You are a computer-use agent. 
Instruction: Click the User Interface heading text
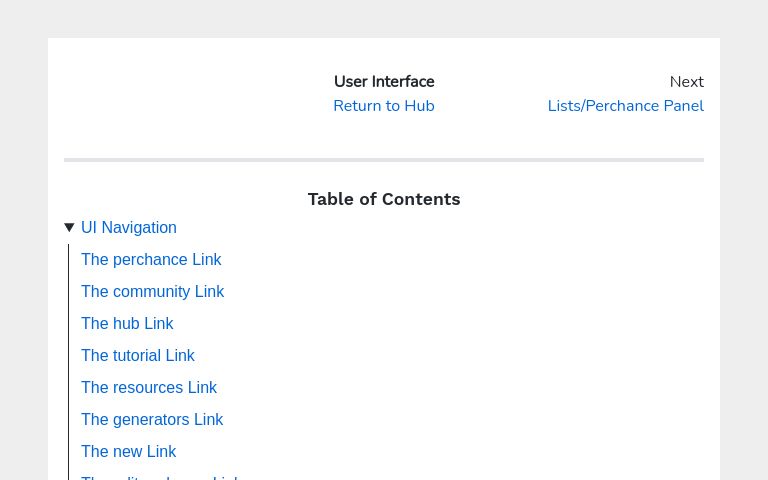(384, 82)
